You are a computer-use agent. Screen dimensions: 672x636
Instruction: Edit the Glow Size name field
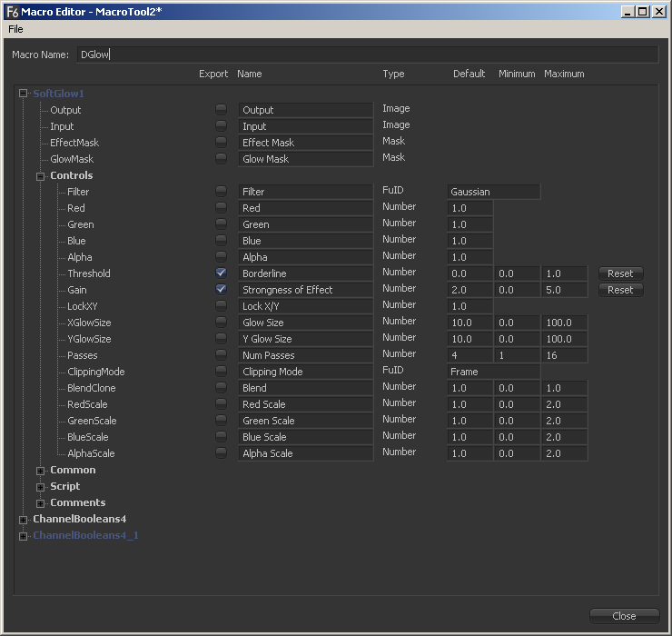coord(305,323)
